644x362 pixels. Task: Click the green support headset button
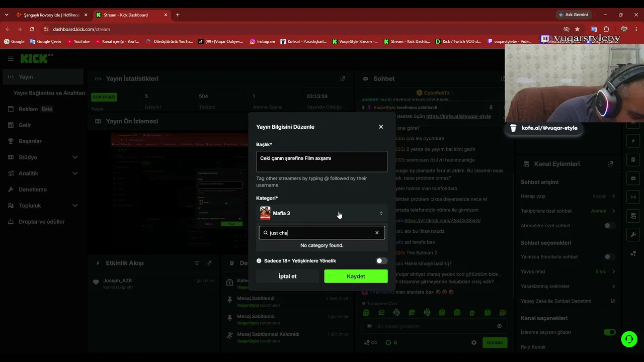(629, 339)
